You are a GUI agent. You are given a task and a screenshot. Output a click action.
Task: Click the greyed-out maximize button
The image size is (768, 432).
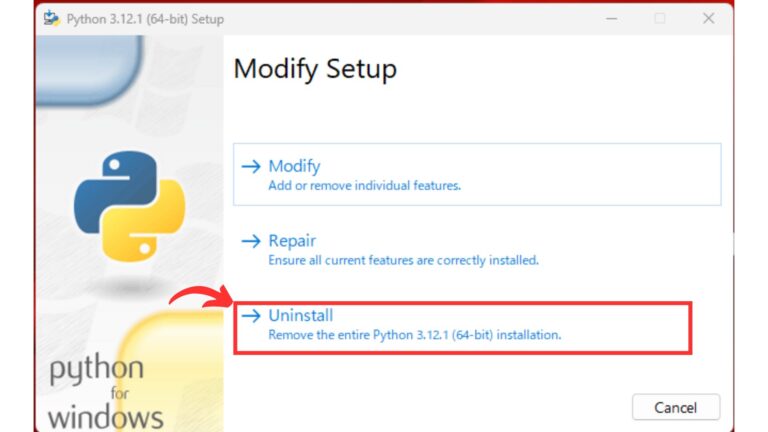coord(659,19)
